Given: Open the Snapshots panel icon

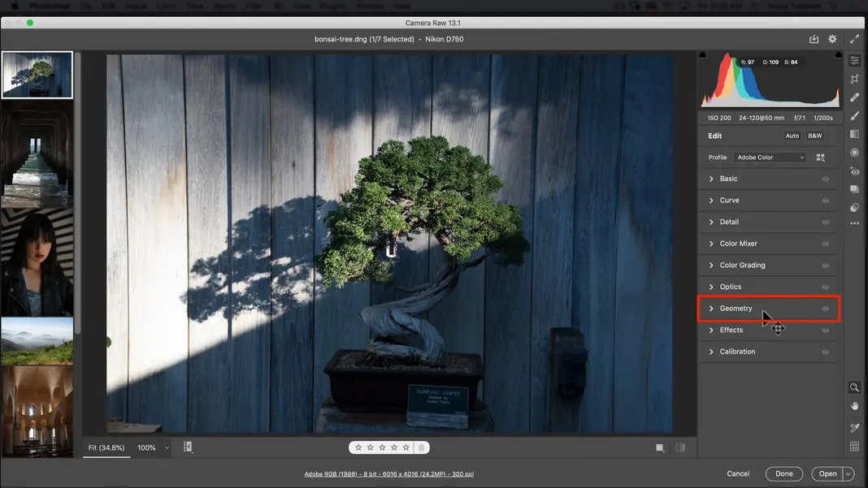Looking at the screenshot, I should 855,189.
